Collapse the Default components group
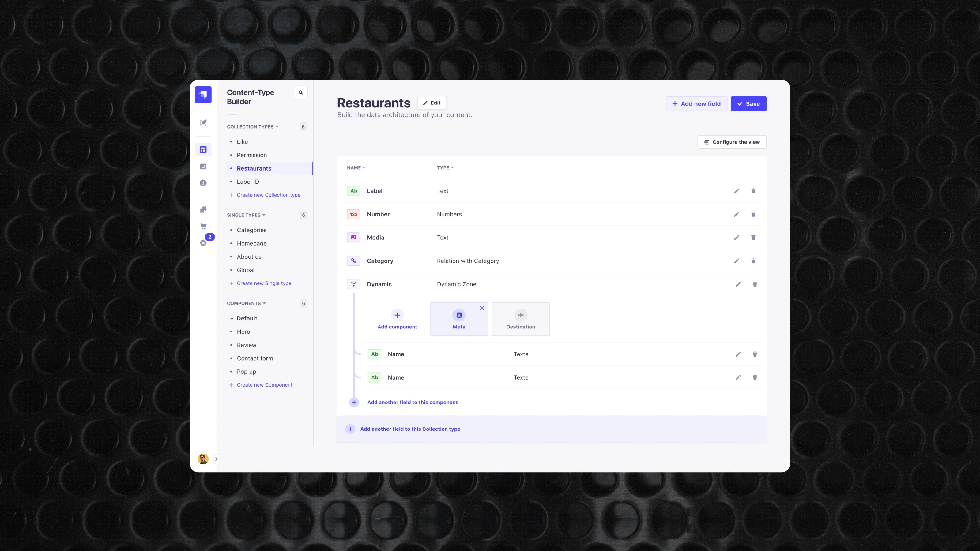980x551 pixels. (x=232, y=318)
